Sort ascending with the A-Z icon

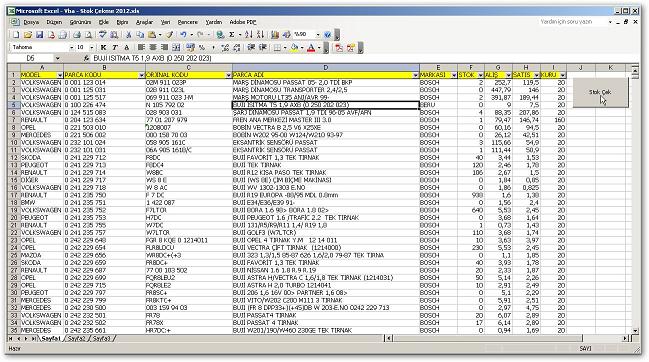coord(248,35)
